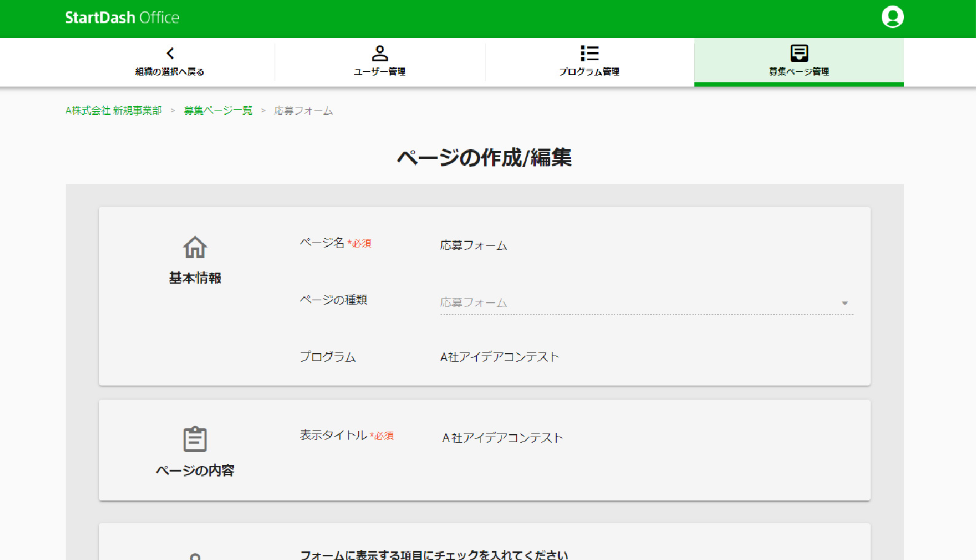The width and height of the screenshot is (977, 560).
Task: Click the user management person icon
Action: [x=380, y=53]
